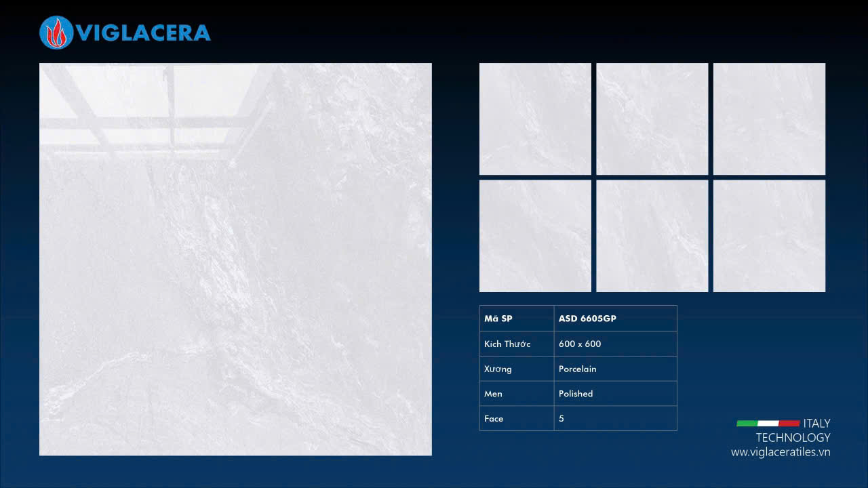Click the size value '600 x 600'
The image size is (868, 488).
(580, 344)
